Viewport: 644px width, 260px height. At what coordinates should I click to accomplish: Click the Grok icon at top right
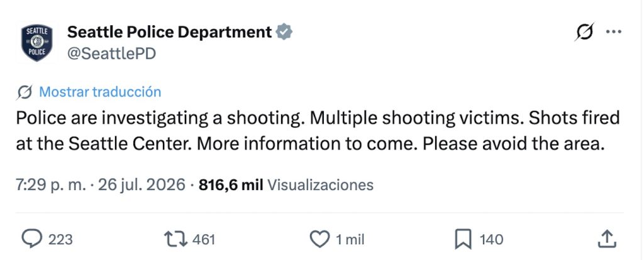584,31
